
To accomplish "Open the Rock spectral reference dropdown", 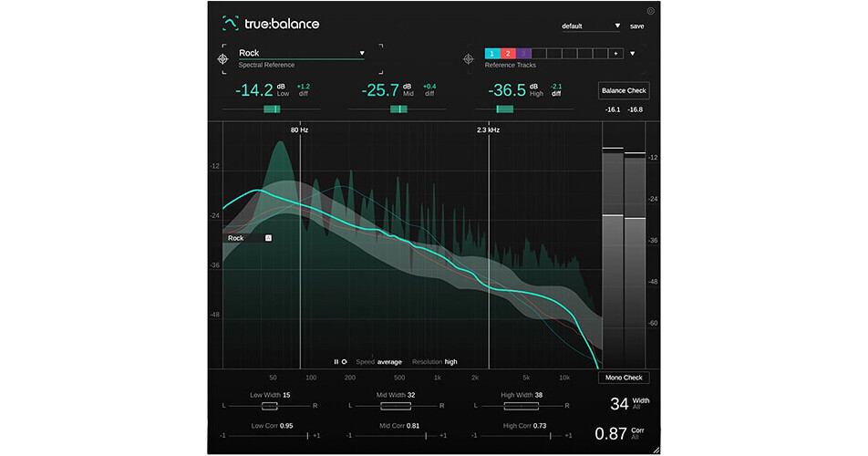I will pyautogui.click(x=302, y=53).
